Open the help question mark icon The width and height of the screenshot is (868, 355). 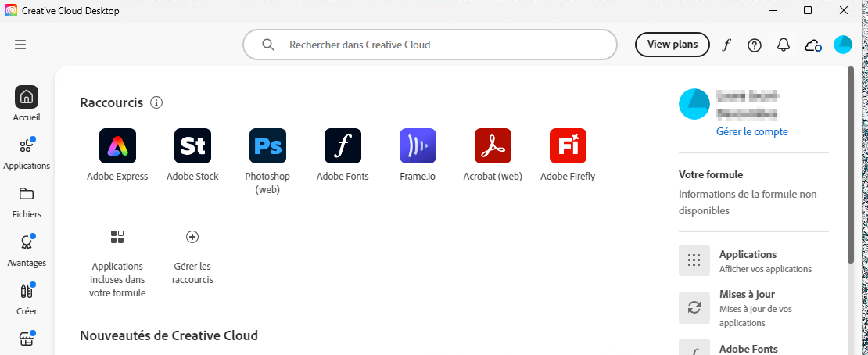pyautogui.click(x=755, y=45)
